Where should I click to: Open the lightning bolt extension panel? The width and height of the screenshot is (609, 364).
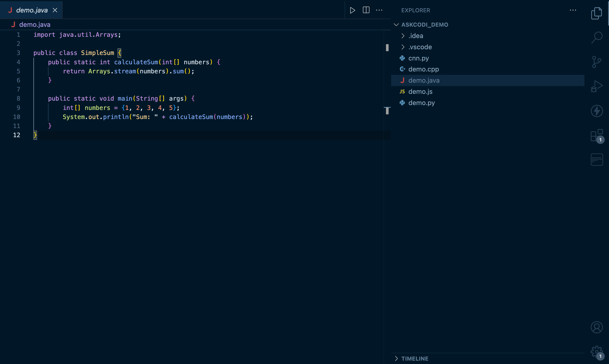point(597,111)
